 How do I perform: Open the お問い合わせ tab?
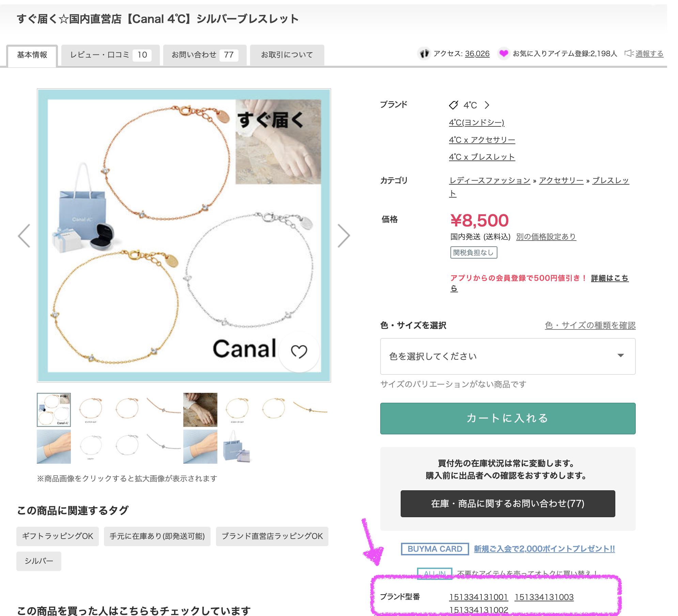205,55
